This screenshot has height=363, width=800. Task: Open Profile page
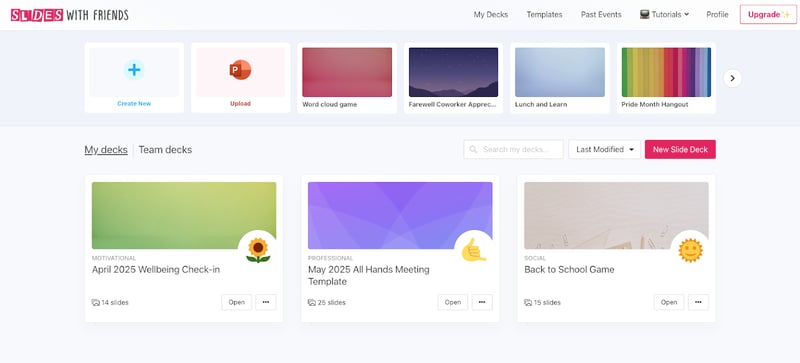pos(717,14)
